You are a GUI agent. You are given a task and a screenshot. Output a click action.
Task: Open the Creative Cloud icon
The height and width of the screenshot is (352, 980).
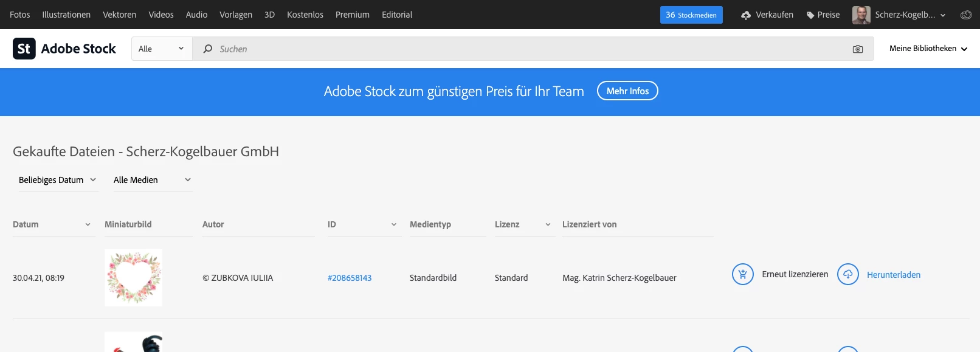point(966,15)
